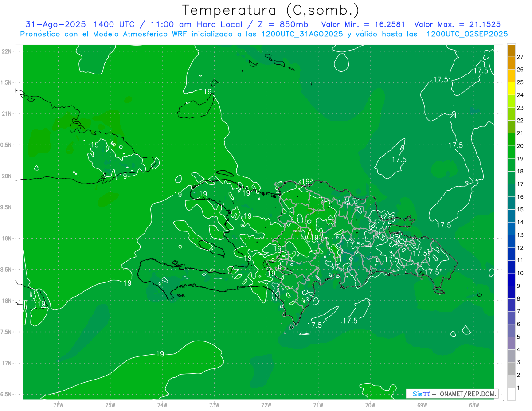The height and width of the screenshot is (411, 532).
Task: Click the legend value '3'
Action: (519, 362)
